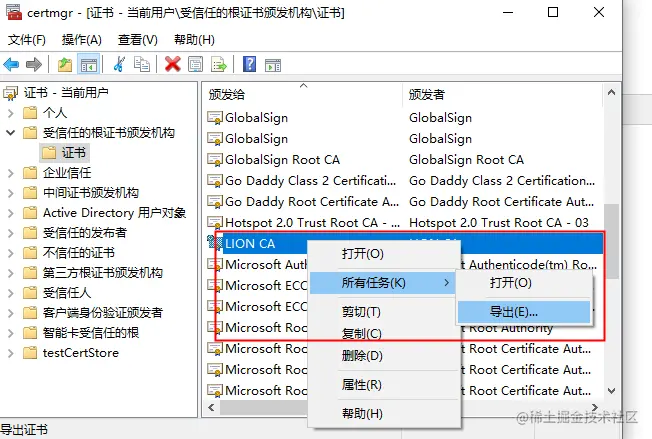Click the Cut scissors toolbar icon
Screen dimensions: 652x439
119,64
